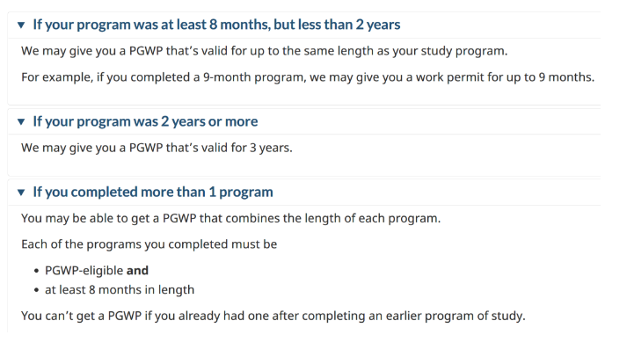Collapse triangle next to "2 years or more"
Image resolution: width=634 pixels, height=364 pixels.
tap(21, 121)
